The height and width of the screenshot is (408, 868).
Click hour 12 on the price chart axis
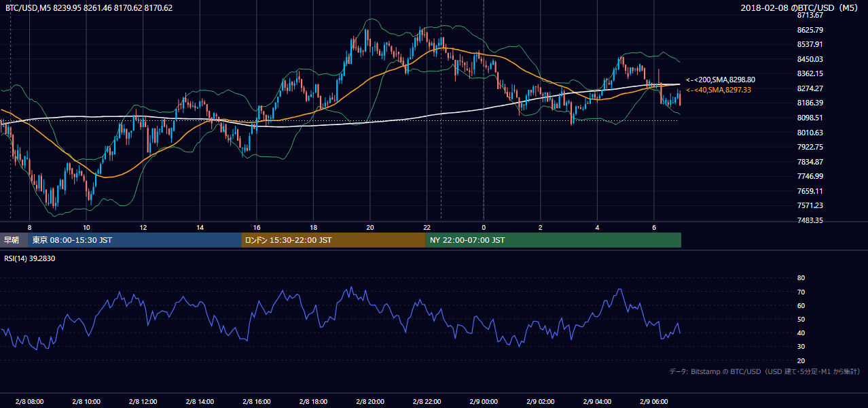(x=143, y=227)
